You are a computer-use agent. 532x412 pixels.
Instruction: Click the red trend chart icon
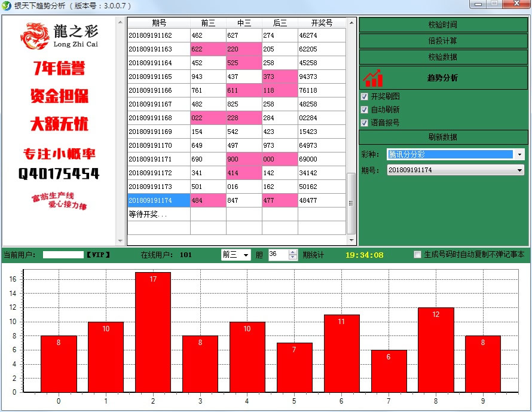(x=374, y=78)
